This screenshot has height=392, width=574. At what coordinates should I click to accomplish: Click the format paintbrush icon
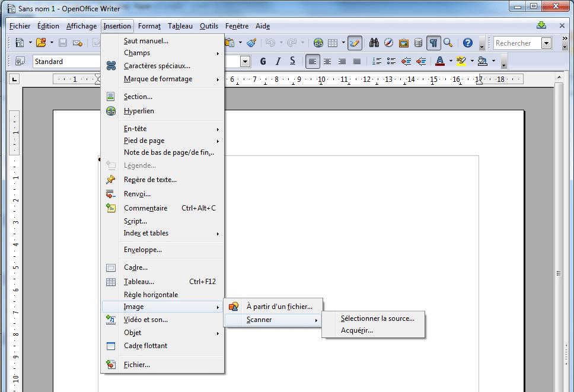coord(251,43)
